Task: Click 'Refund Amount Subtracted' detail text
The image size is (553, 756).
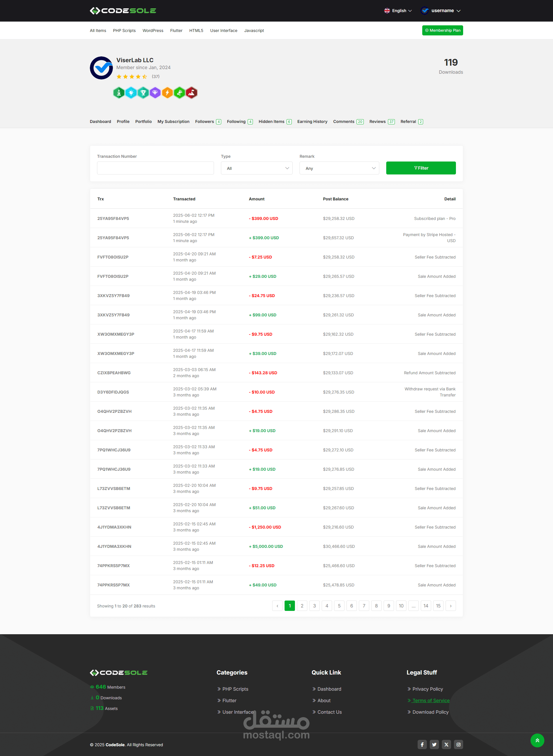Action: pos(430,373)
